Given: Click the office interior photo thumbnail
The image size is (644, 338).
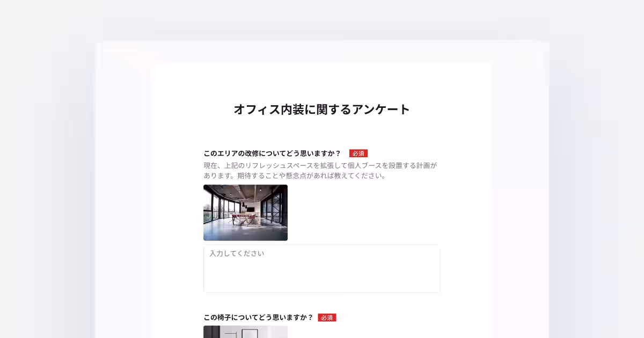Looking at the screenshot, I should 245,212.
